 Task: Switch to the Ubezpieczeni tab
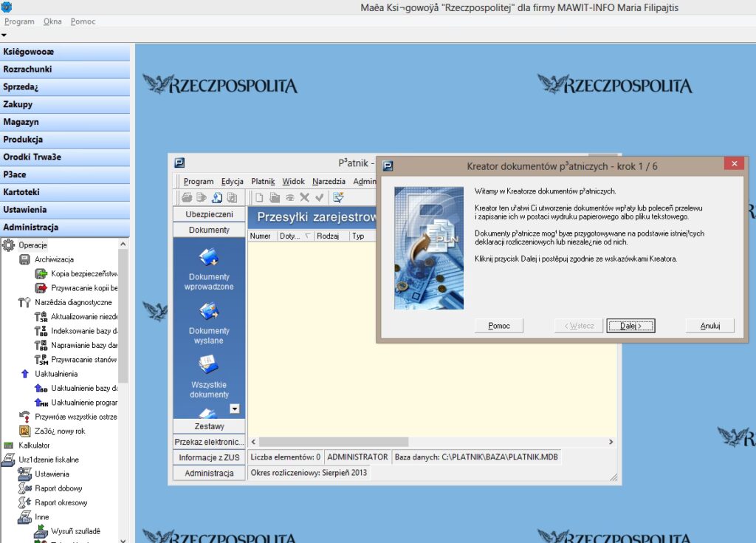tap(209, 214)
